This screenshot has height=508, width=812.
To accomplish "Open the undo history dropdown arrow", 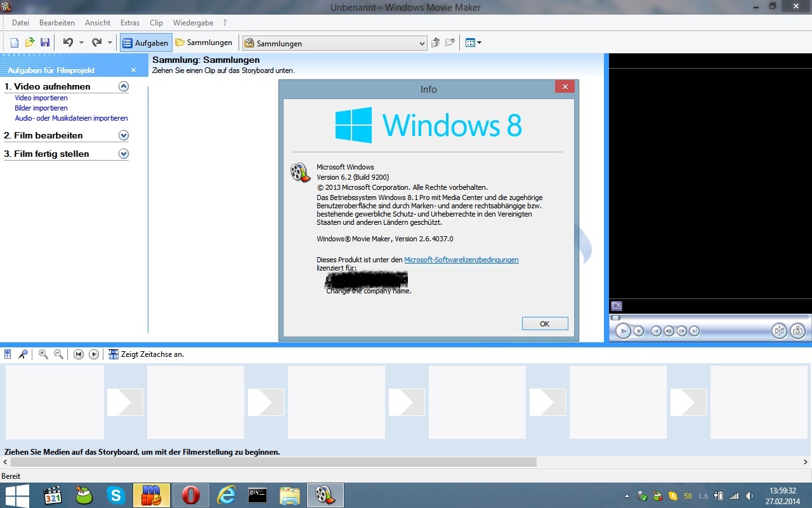I will [81, 43].
